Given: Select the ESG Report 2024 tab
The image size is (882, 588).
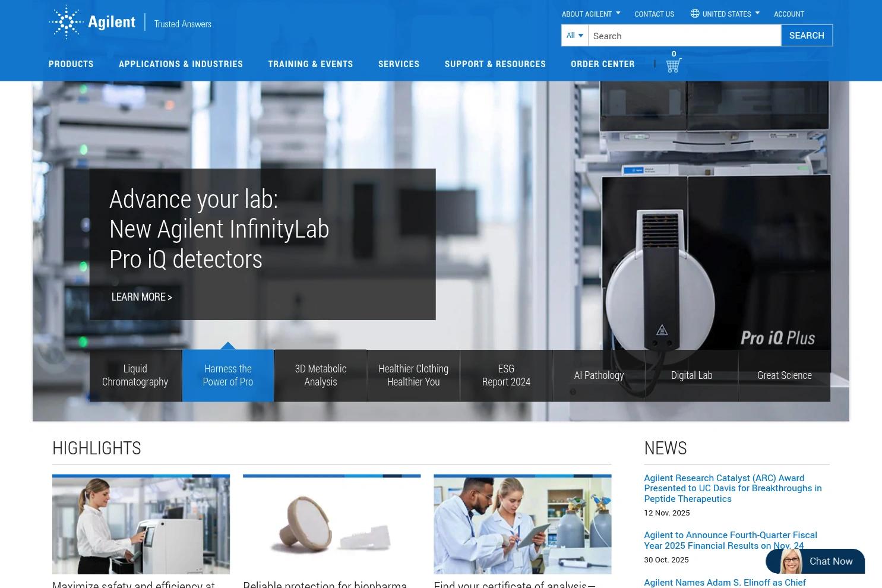Looking at the screenshot, I should 506,375.
